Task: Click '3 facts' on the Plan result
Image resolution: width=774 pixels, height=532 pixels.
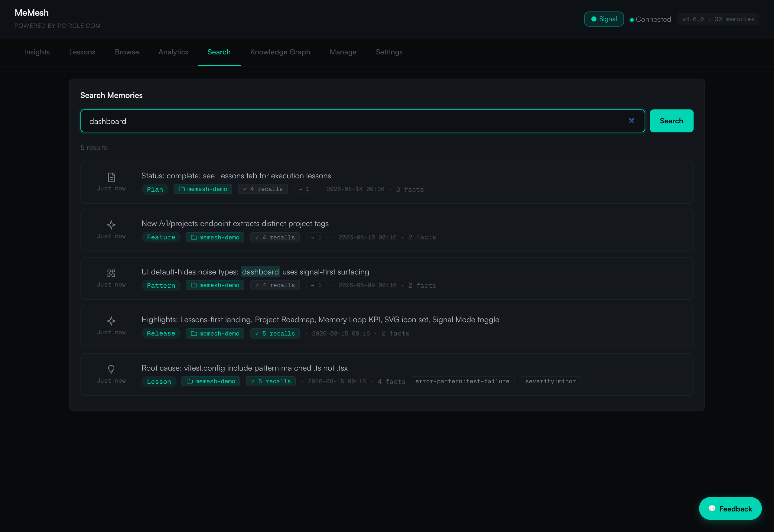Action: [410, 189]
